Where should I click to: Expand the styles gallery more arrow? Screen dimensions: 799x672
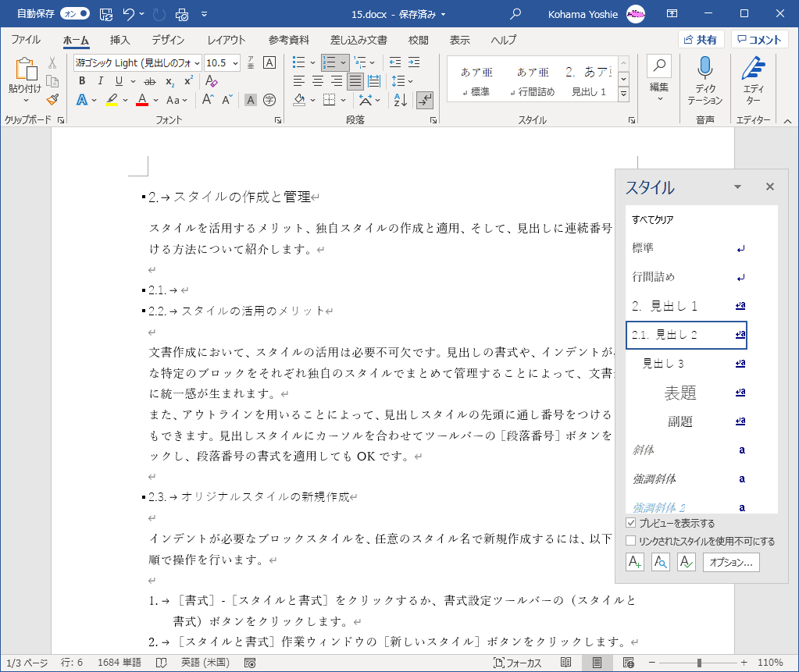[623, 94]
